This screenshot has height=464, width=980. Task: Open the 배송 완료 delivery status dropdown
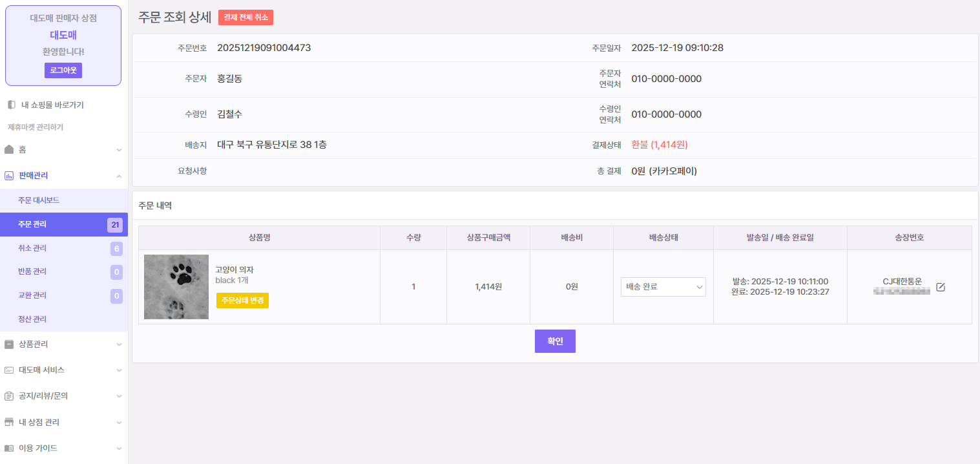[663, 287]
